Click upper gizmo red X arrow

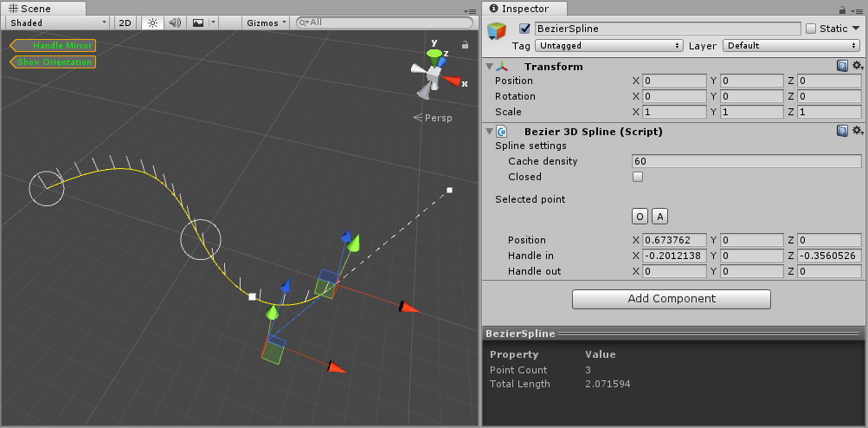(408, 308)
